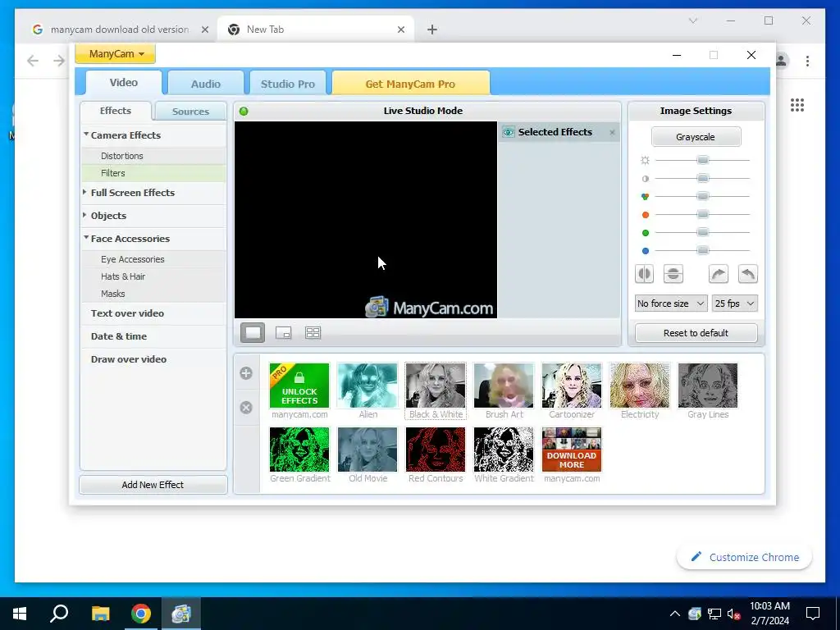Select the Alien filter thumbnail
The image size is (840, 630).
(367, 386)
